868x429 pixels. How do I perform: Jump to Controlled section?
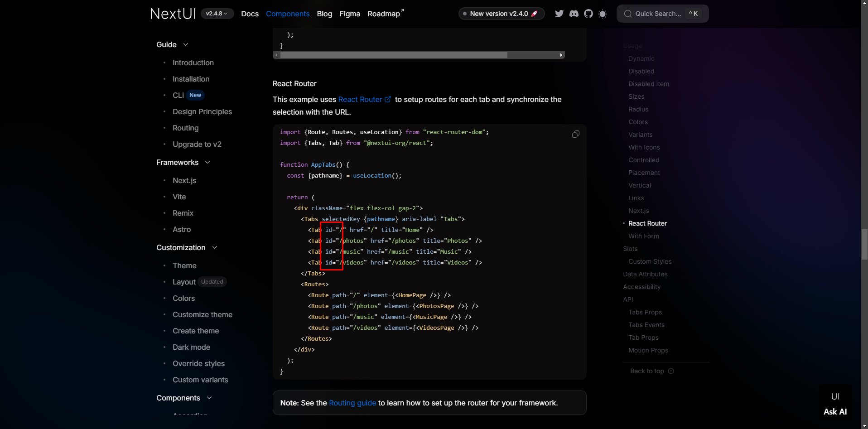(x=644, y=160)
